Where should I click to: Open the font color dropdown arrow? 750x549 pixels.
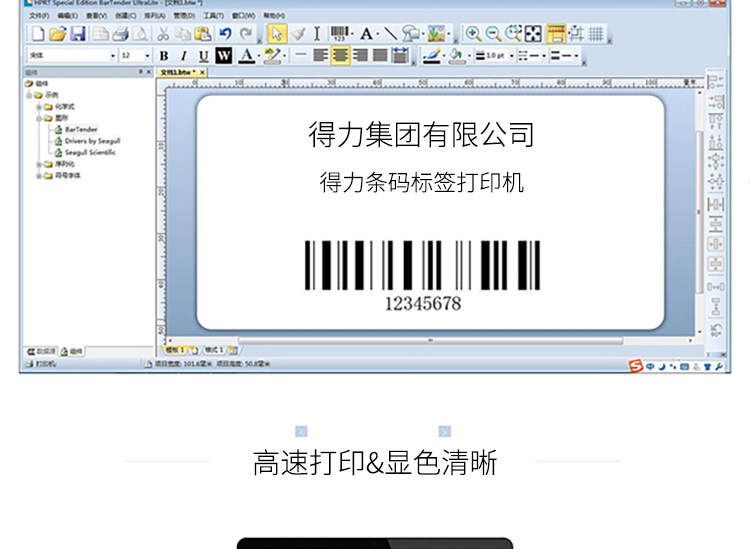(x=259, y=56)
